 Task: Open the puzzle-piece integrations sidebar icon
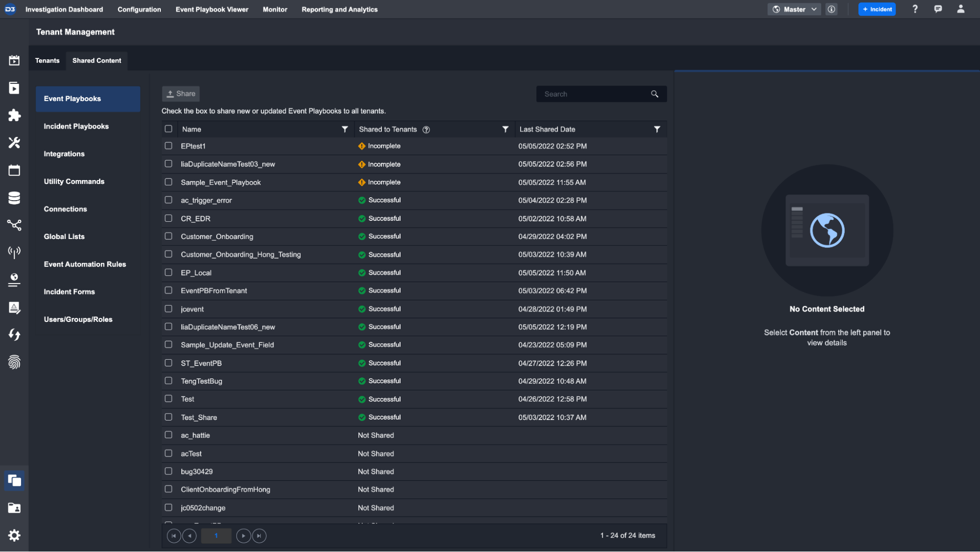(14, 115)
